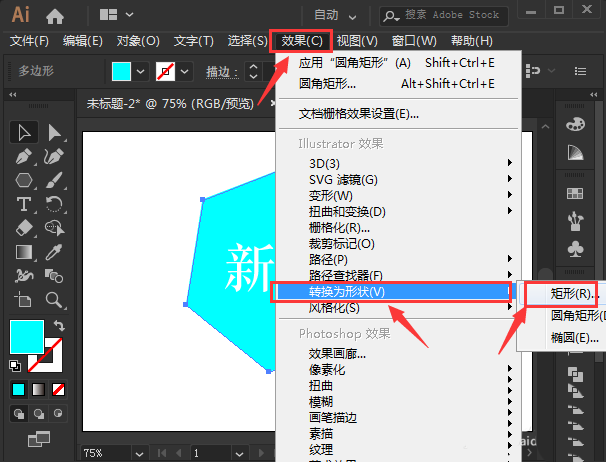This screenshot has height=462, width=606.
Task: Click the large cyan fill swatch
Action: [27, 337]
